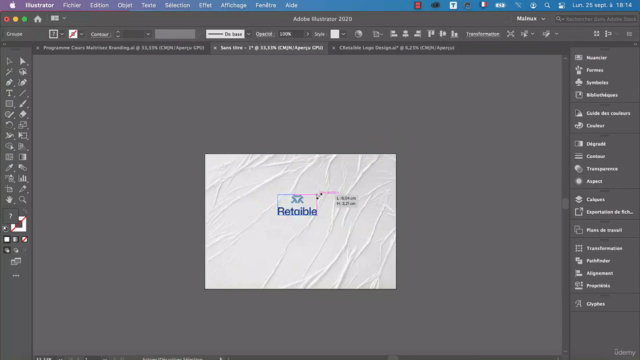Screen dimensions: 640x360
Task: Switch to Programme Cours Maîtrisez Branding tab
Action: (124, 48)
